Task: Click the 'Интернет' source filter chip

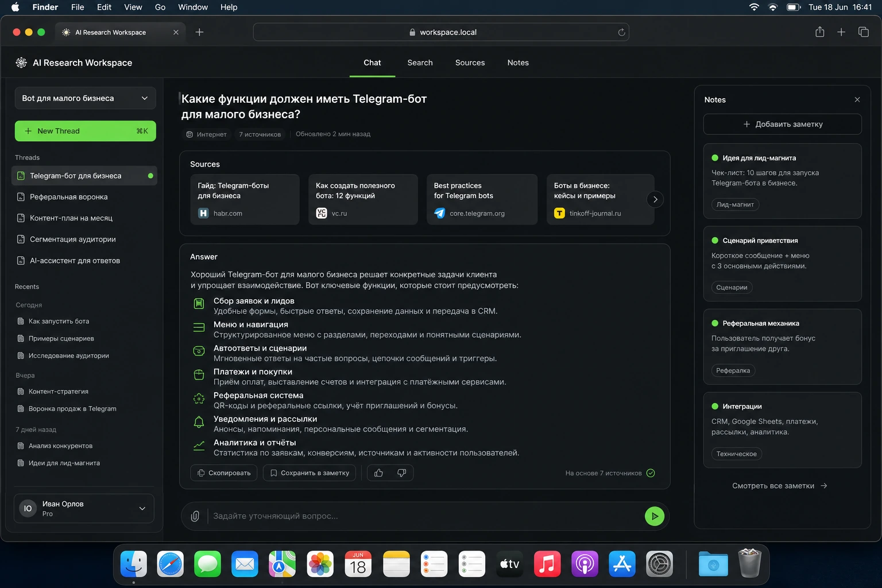Action: 206,134
